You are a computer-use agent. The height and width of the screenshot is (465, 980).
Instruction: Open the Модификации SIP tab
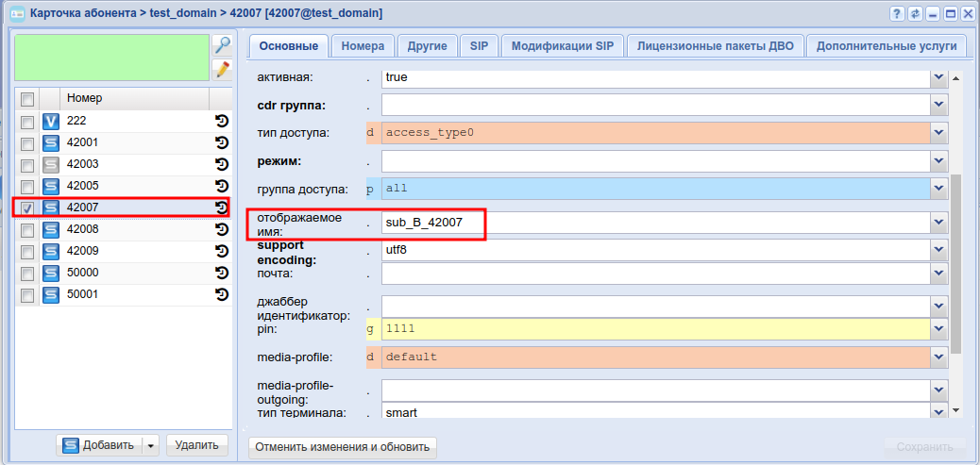point(562,45)
